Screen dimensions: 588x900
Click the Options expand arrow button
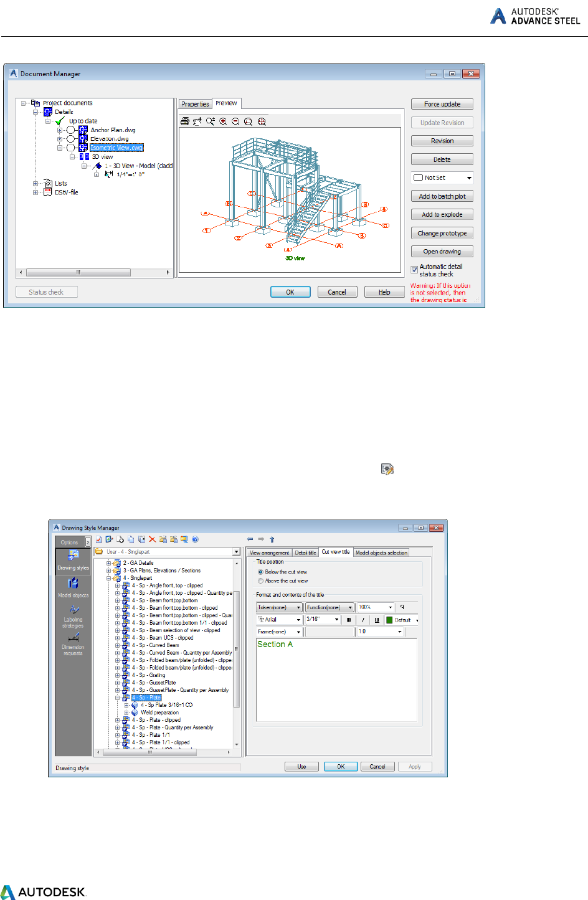click(x=88, y=542)
